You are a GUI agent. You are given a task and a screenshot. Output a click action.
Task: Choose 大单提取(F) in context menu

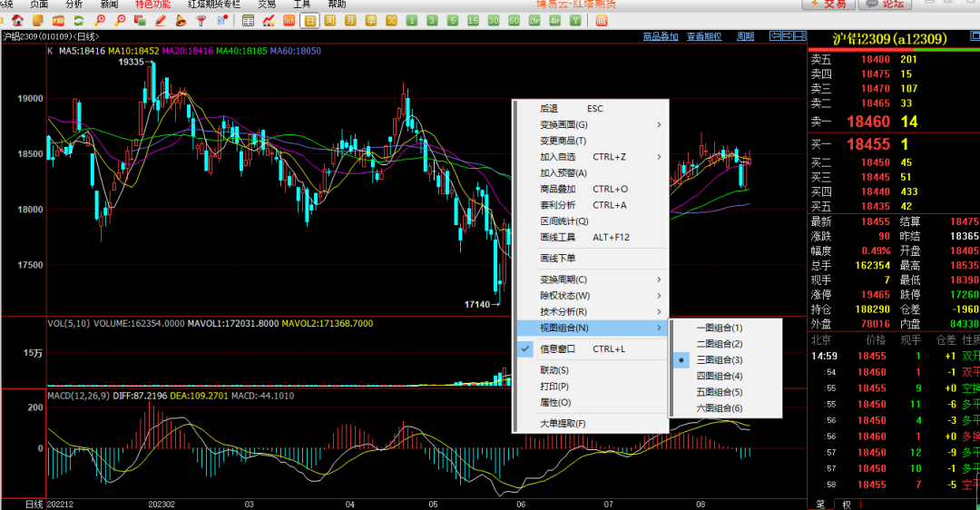click(591, 424)
